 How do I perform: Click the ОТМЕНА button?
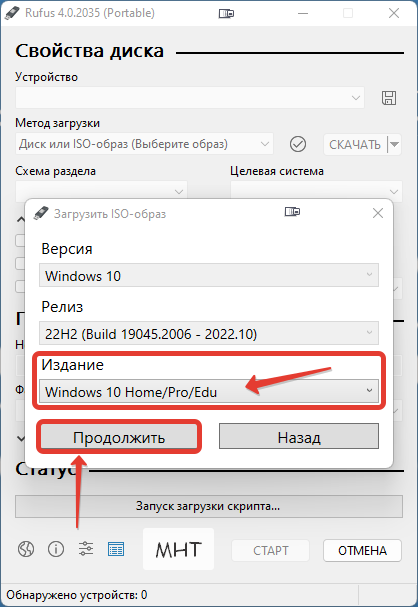pyautogui.click(x=362, y=550)
